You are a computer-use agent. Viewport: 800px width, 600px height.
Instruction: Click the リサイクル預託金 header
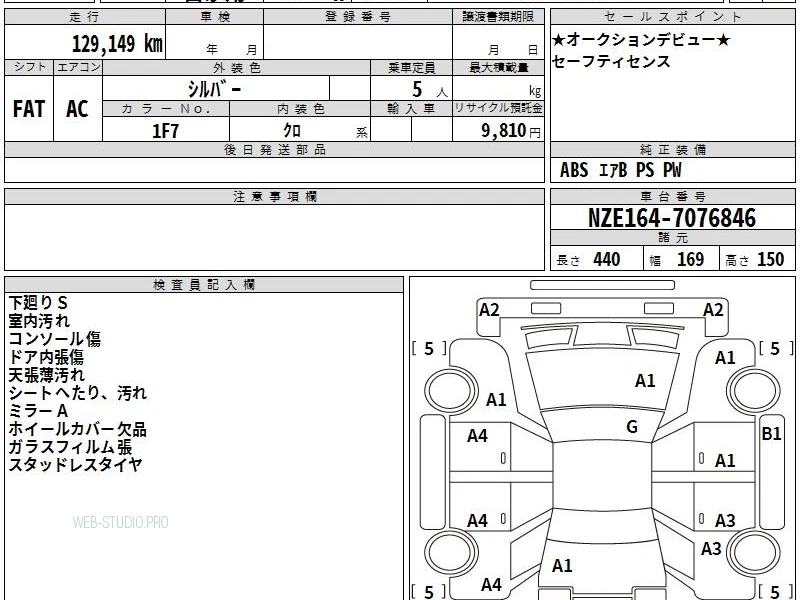498,109
